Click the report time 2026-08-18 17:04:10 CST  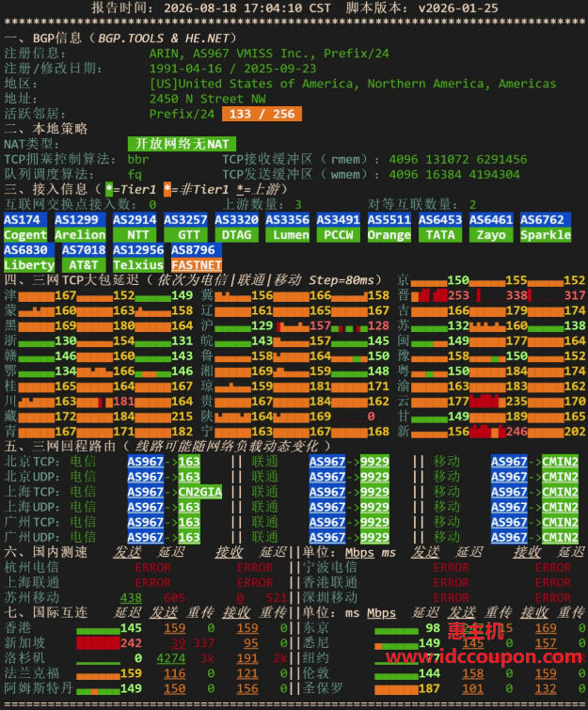pyautogui.click(x=246, y=8)
